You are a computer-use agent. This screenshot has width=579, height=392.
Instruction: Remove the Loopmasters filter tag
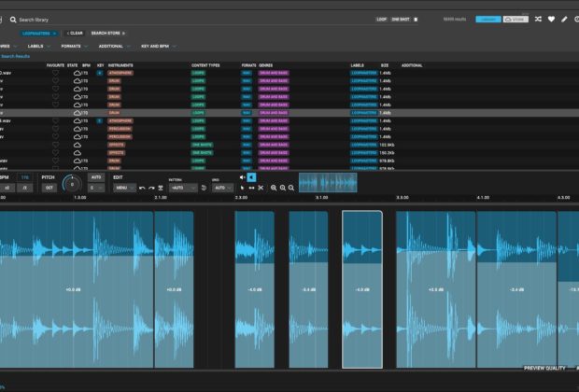coord(54,34)
